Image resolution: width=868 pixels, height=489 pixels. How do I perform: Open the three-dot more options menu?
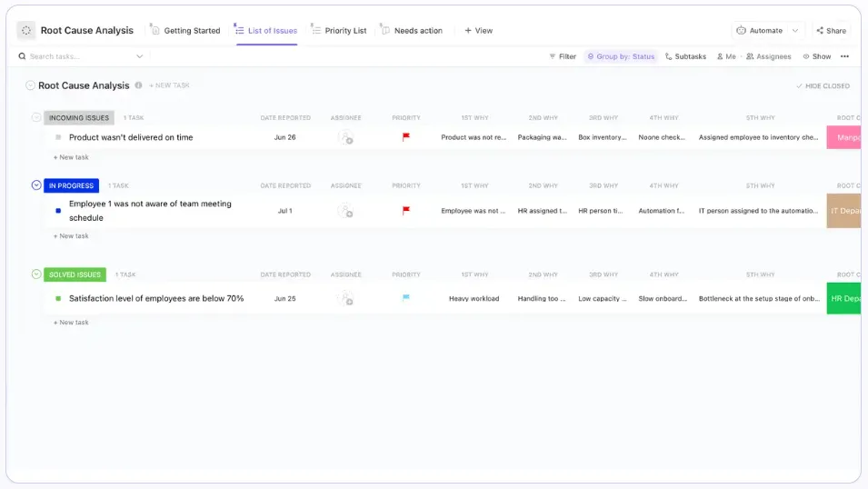click(844, 56)
